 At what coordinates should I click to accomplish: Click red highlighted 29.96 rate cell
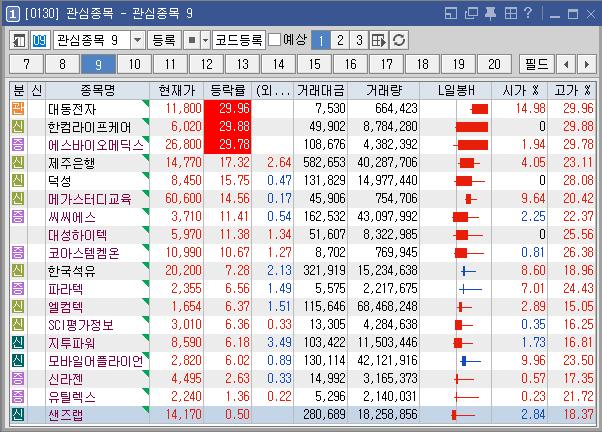(228, 109)
